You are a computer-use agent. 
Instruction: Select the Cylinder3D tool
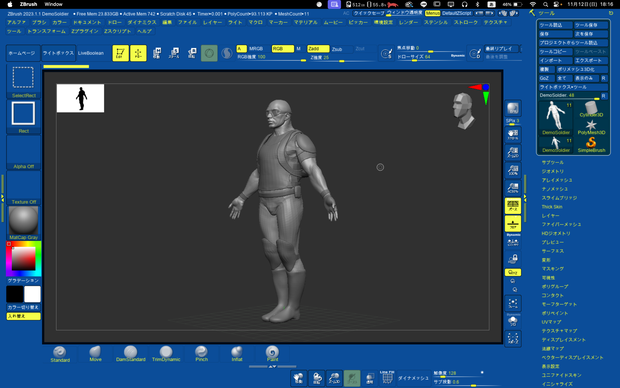point(591,109)
